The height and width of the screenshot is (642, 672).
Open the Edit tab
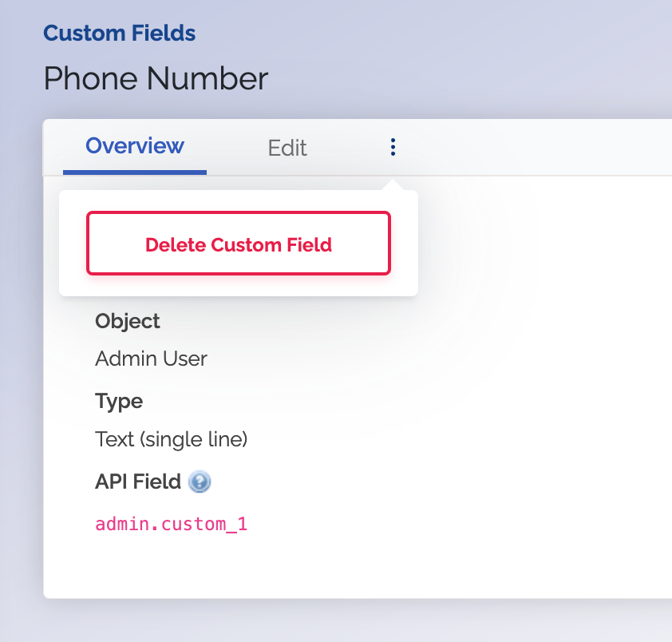[x=287, y=148]
